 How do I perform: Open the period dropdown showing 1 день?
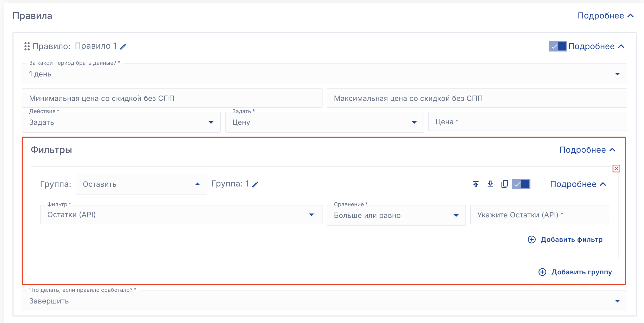coord(324,74)
